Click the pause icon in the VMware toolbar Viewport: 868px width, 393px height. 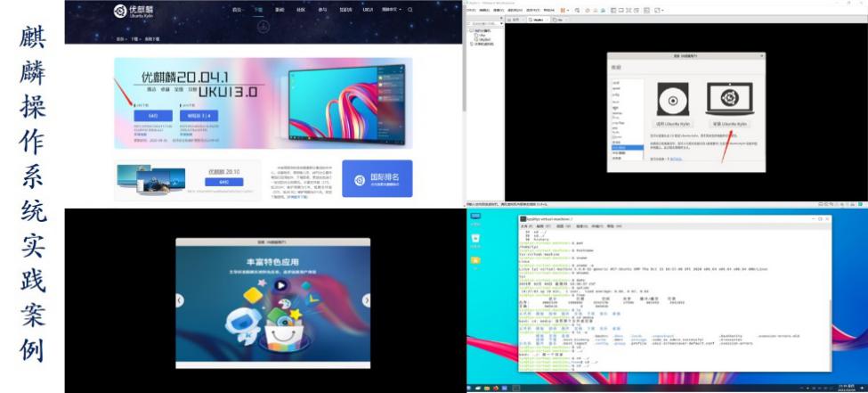point(563,10)
